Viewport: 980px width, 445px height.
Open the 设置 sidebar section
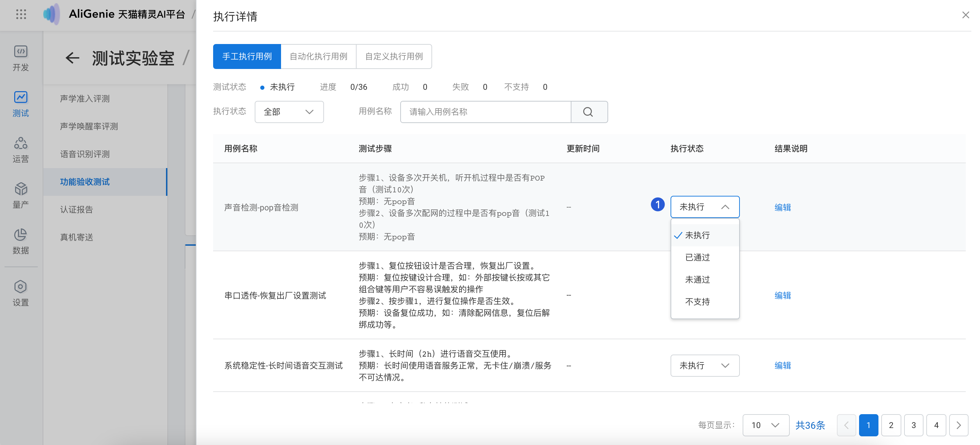(20, 293)
